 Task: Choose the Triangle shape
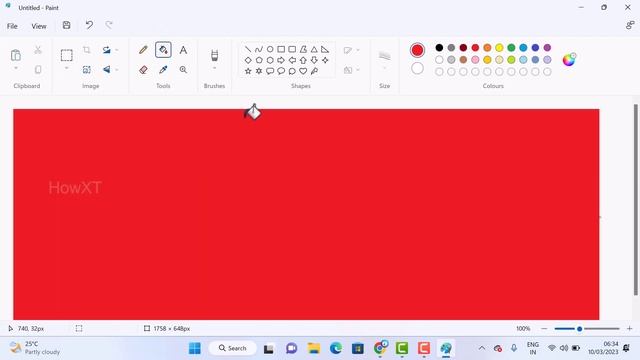point(314,49)
